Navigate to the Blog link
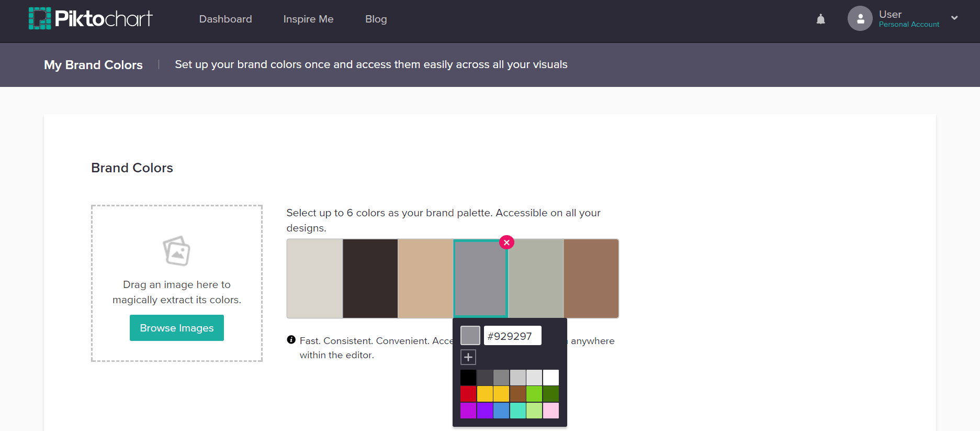Viewport: 980px width, 431px height. tap(376, 19)
